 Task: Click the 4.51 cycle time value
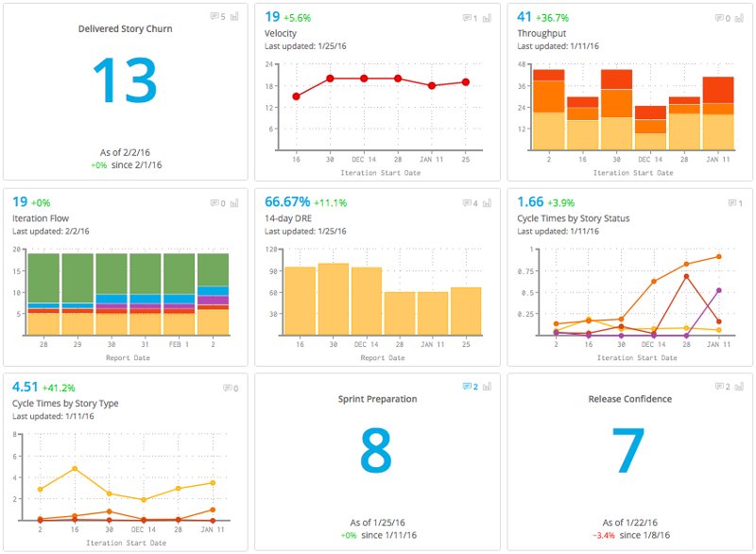pos(25,388)
